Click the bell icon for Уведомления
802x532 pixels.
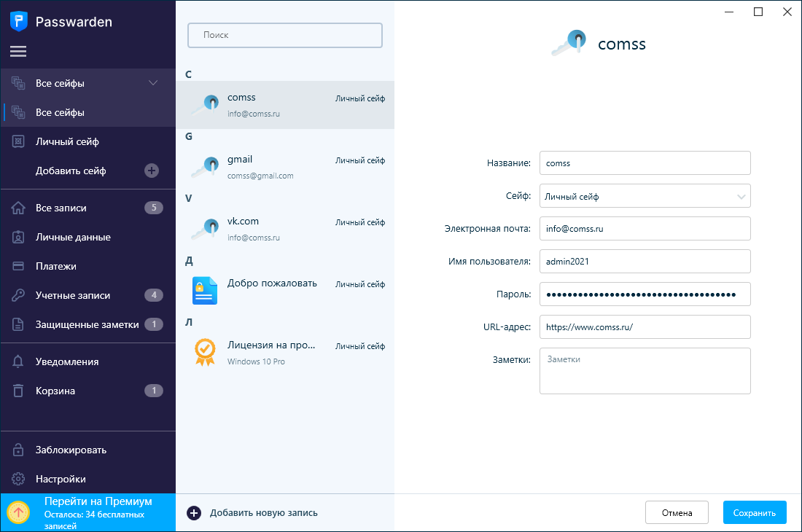(18, 361)
